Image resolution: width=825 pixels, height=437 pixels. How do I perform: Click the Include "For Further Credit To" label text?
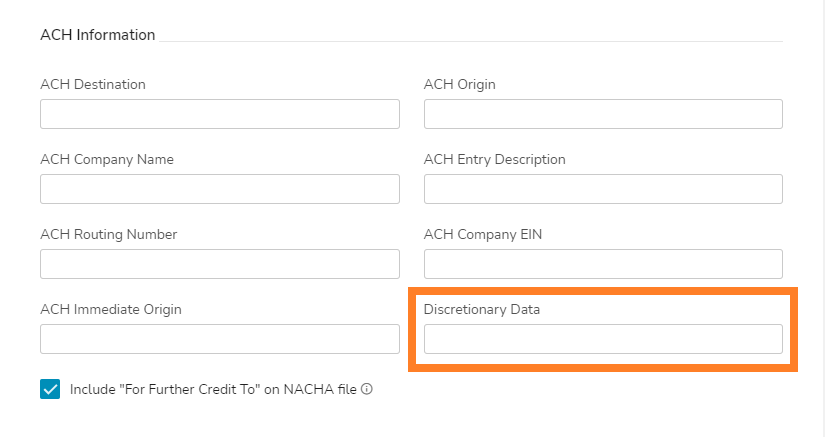213,389
